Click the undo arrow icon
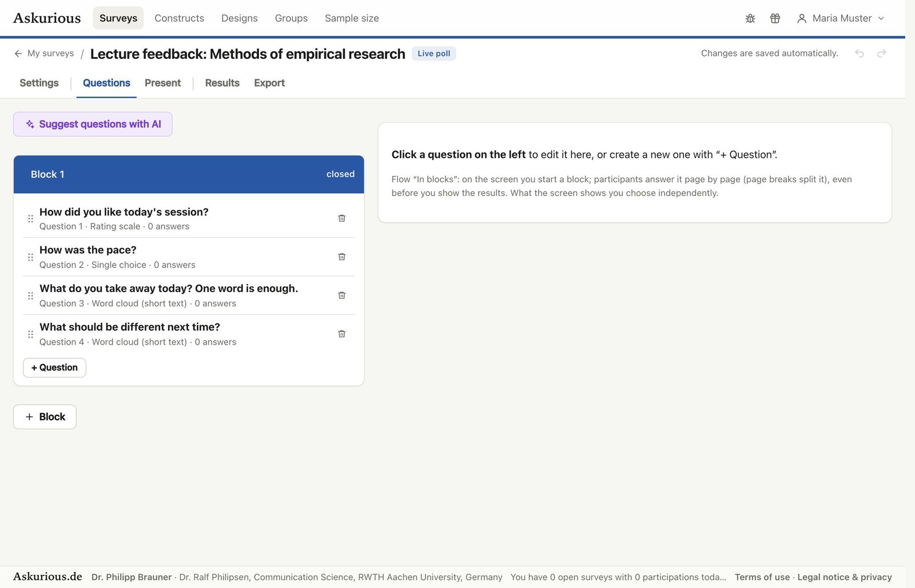This screenshot has height=588, width=915. point(860,53)
